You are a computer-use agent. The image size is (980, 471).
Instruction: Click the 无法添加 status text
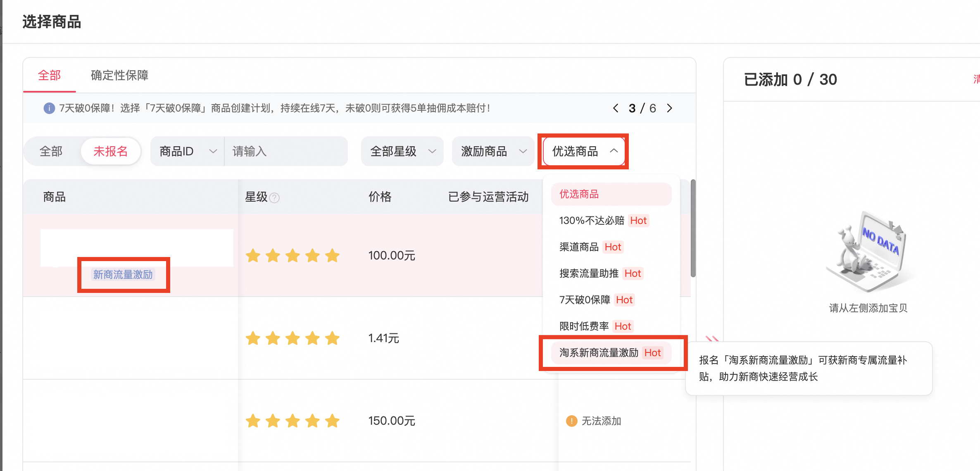601,421
